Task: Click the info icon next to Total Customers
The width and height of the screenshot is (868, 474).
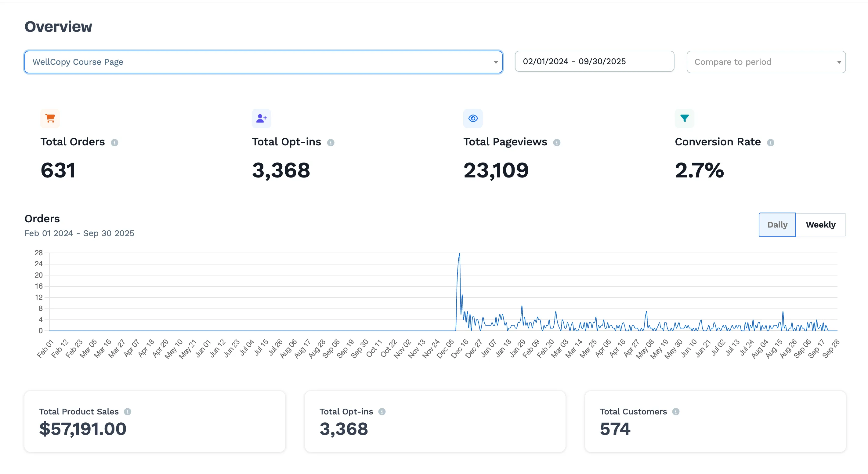Action: click(676, 412)
